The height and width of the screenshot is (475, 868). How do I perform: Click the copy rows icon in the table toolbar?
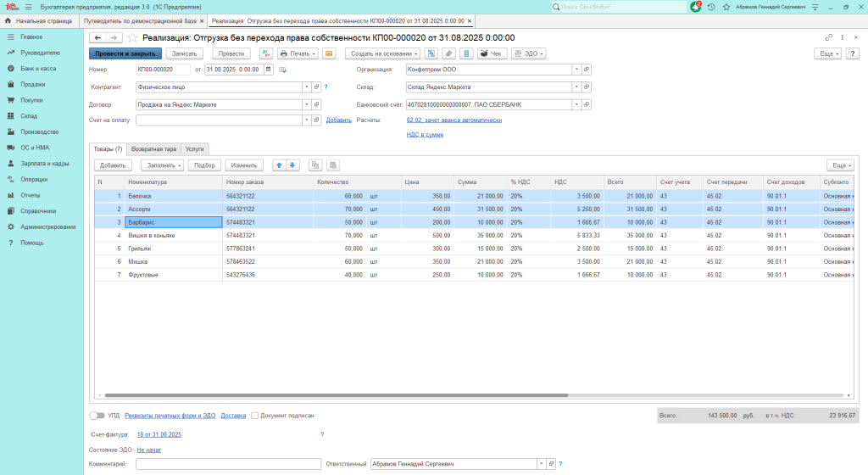(315, 165)
